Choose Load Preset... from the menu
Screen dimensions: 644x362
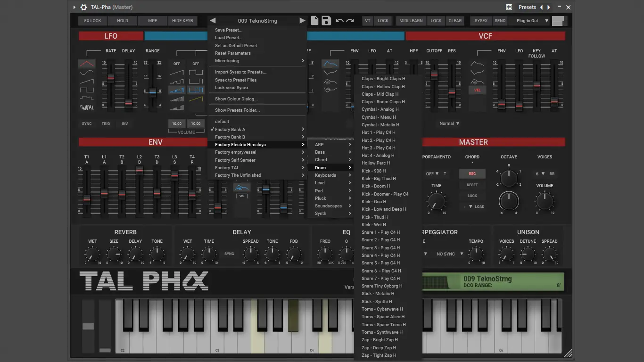tap(257, 38)
